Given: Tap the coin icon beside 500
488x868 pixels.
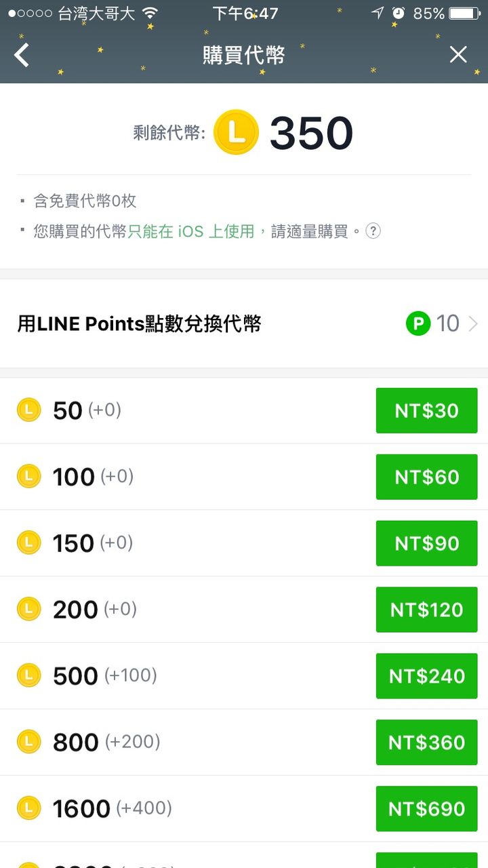Looking at the screenshot, I should point(28,675).
